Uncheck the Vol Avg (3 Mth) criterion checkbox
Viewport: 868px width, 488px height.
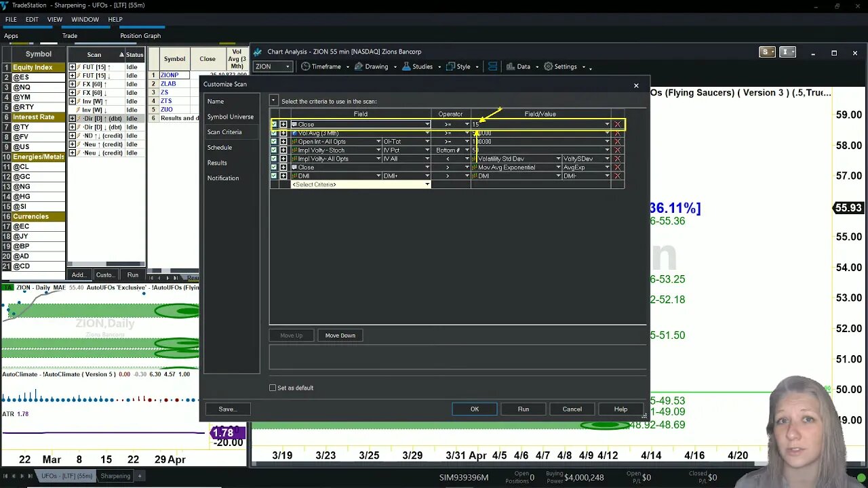tap(274, 133)
